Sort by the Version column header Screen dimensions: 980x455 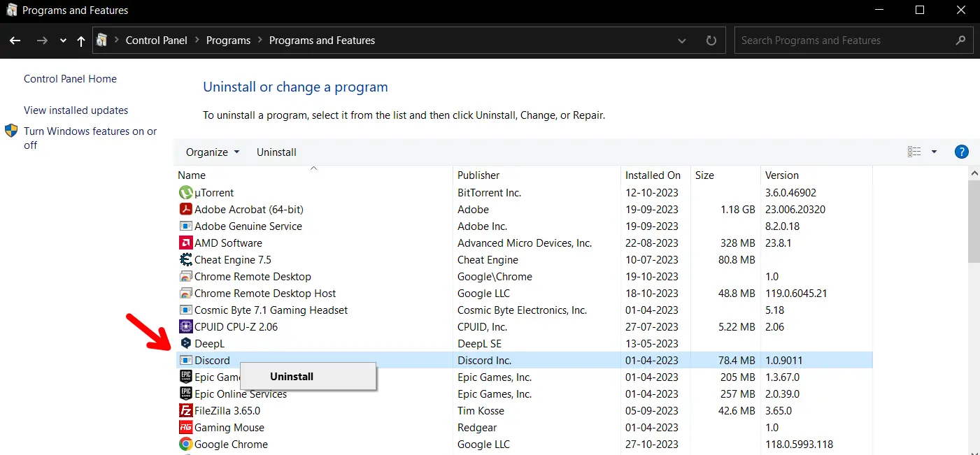(816, 175)
